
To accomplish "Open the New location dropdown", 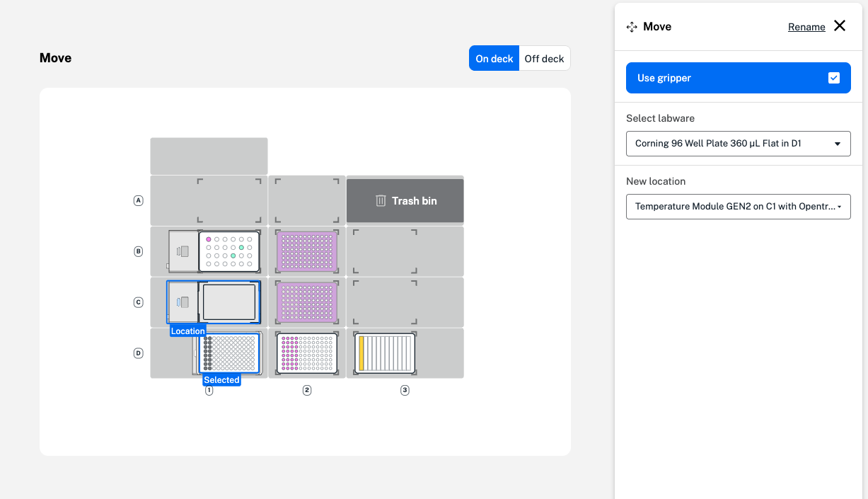I will click(x=738, y=207).
